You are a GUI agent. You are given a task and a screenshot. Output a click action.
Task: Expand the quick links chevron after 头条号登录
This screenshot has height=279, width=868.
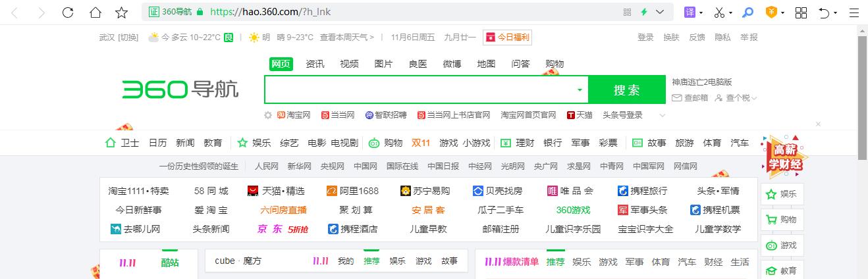pos(662,115)
